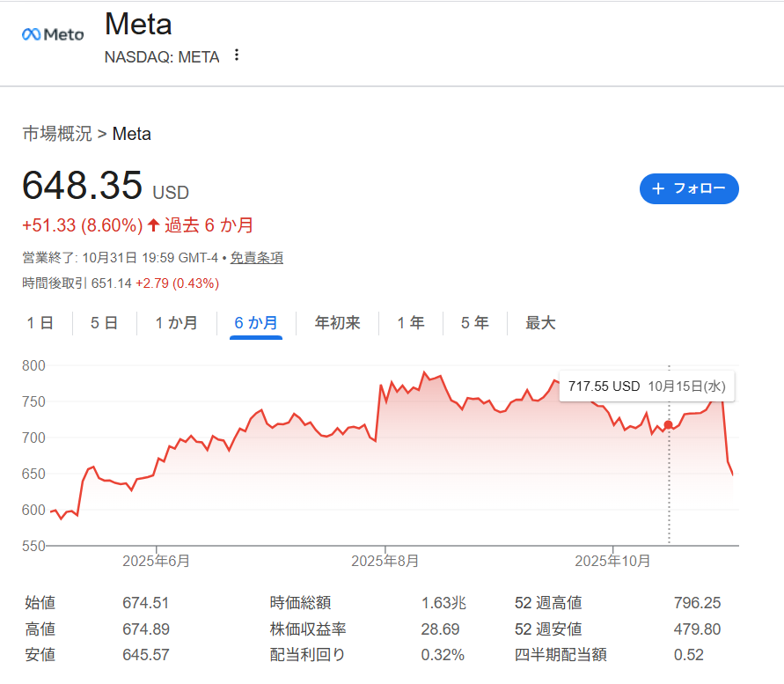Select the 最大 maximum range tab
The height and width of the screenshot is (684, 784).
pyautogui.click(x=540, y=323)
